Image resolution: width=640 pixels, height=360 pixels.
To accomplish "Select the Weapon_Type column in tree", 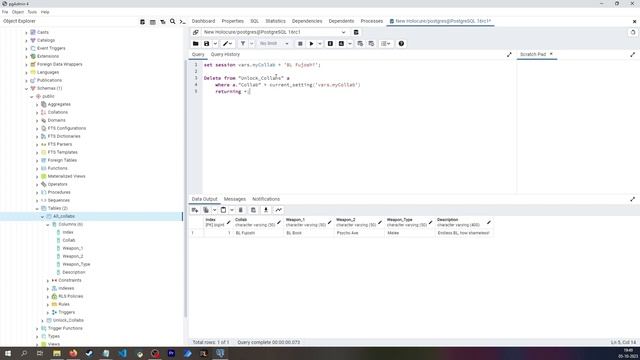I will tap(76, 264).
